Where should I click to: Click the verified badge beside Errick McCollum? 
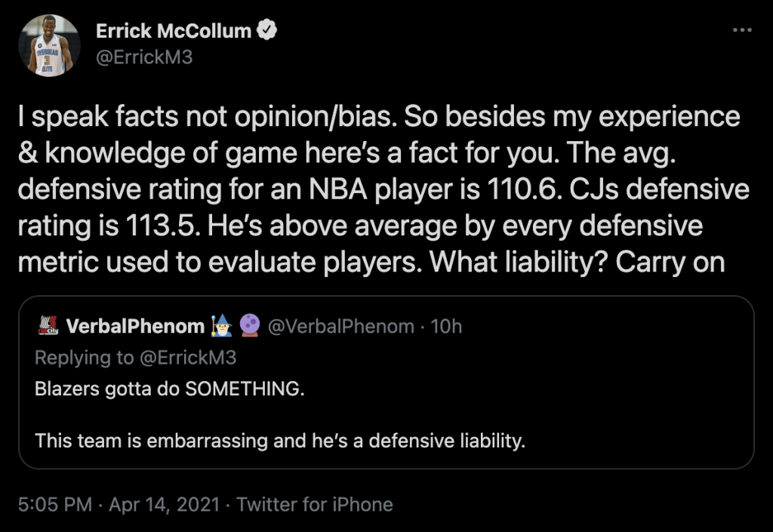pyautogui.click(x=268, y=31)
